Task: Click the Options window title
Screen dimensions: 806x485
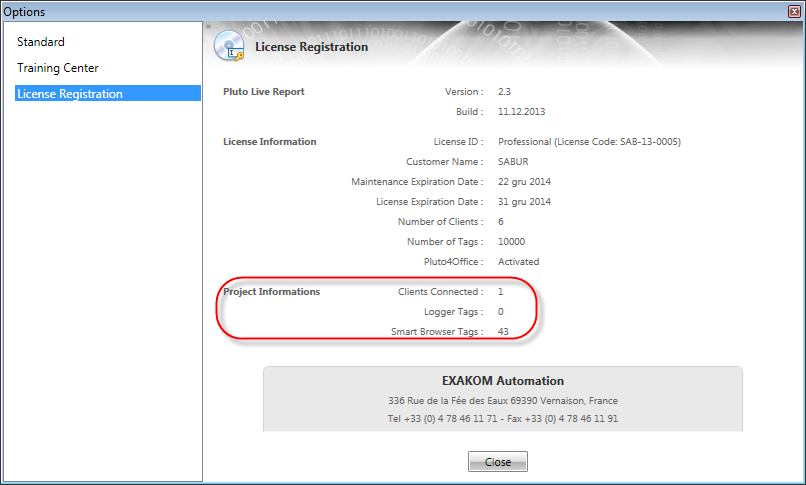Action: click(24, 12)
